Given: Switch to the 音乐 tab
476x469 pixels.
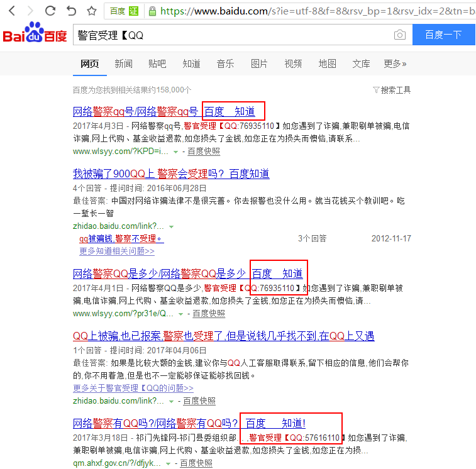Looking at the screenshot, I should (225, 63).
